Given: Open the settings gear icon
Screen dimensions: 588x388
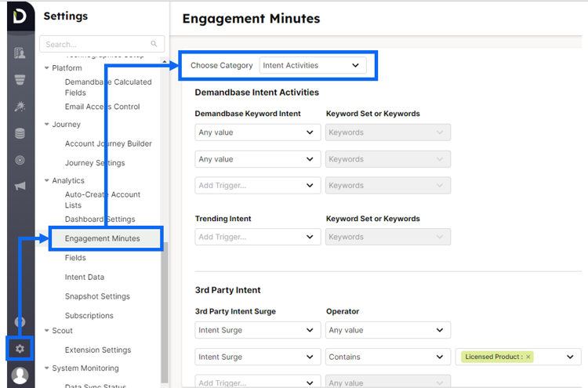Looking at the screenshot, I should 20,349.
